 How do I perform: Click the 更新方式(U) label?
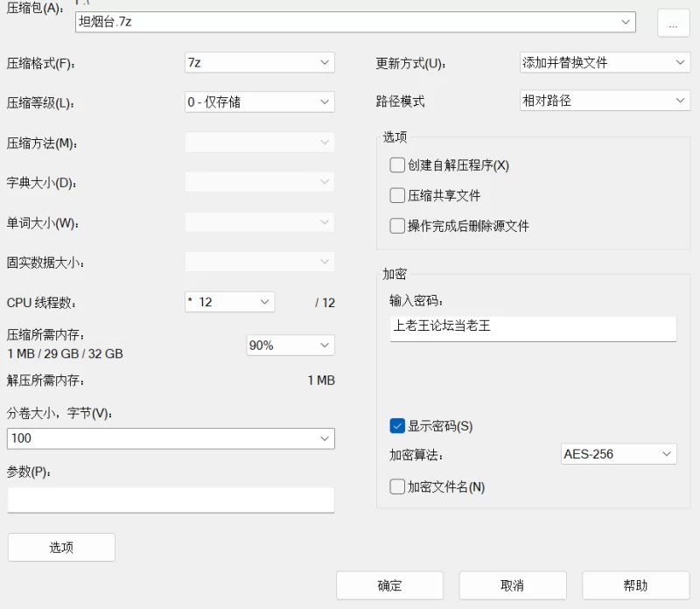(x=410, y=64)
